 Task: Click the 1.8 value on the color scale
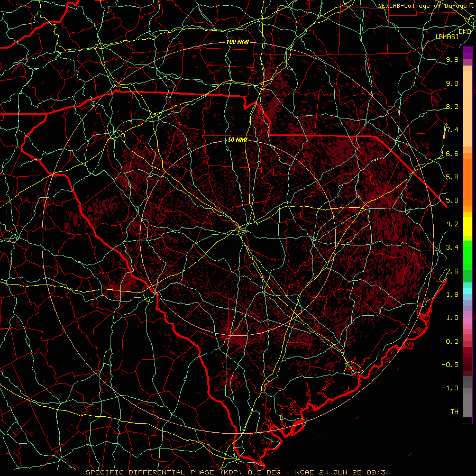point(452,295)
